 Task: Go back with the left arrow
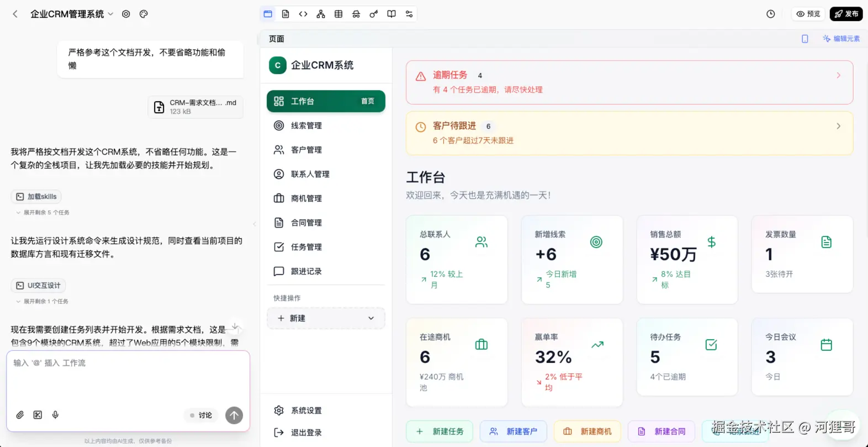(15, 14)
